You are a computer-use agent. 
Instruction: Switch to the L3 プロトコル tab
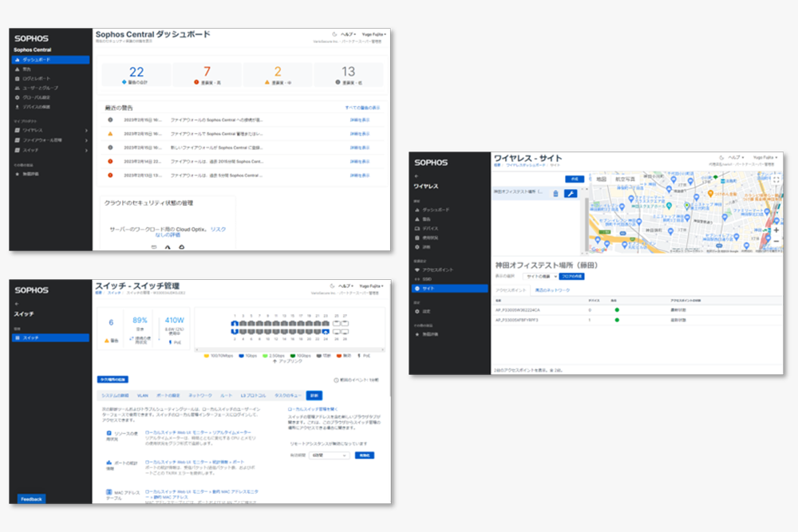(x=253, y=396)
